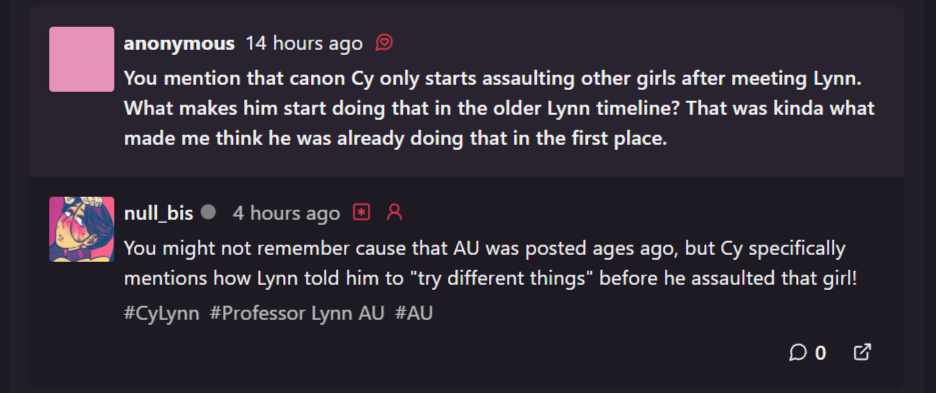936x393 pixels.
Task: Click the heart speech bubble icon beside anonymous
Action: point(384,43)
